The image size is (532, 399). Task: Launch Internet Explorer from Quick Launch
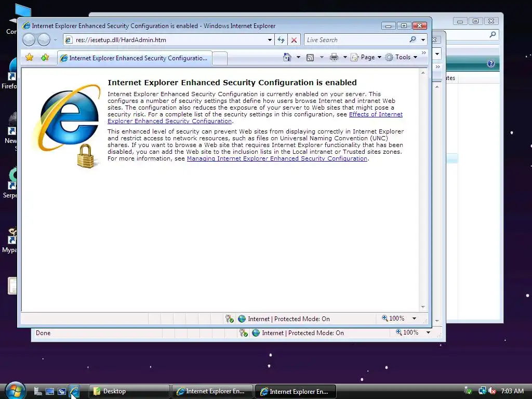point(74,391)
